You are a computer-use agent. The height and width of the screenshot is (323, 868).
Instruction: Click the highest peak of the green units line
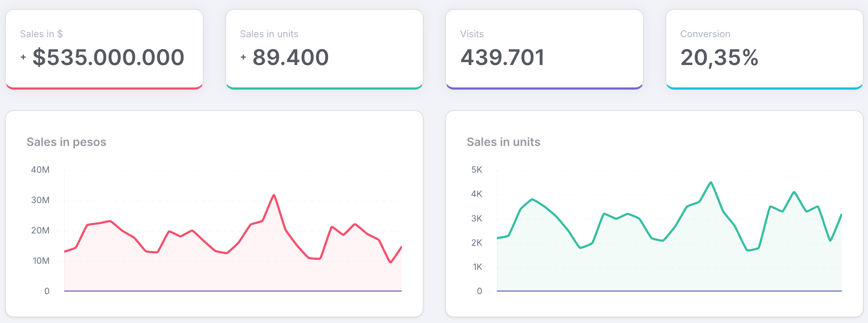tap(711, 182)
